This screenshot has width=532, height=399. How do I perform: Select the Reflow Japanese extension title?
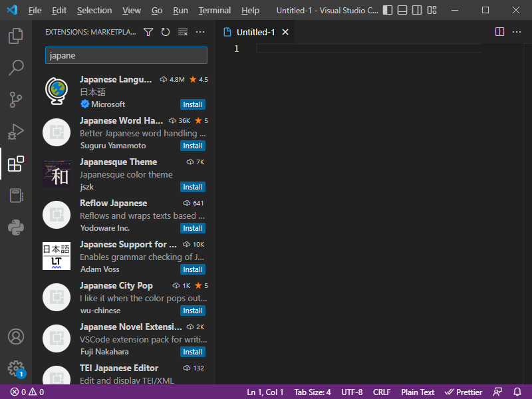[113, 203]
